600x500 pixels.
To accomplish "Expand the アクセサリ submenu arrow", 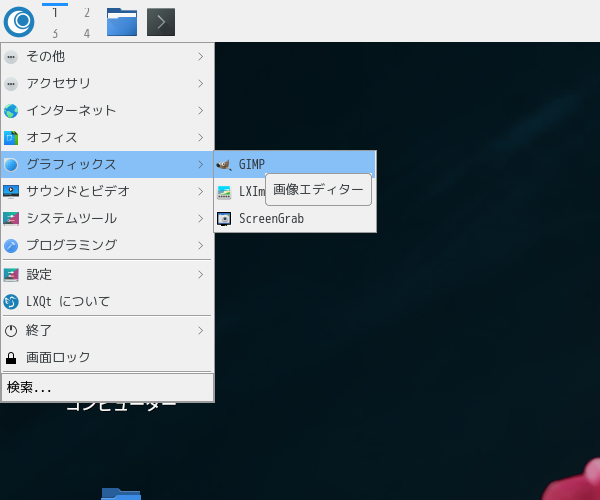I will click(x=201, y=84).
